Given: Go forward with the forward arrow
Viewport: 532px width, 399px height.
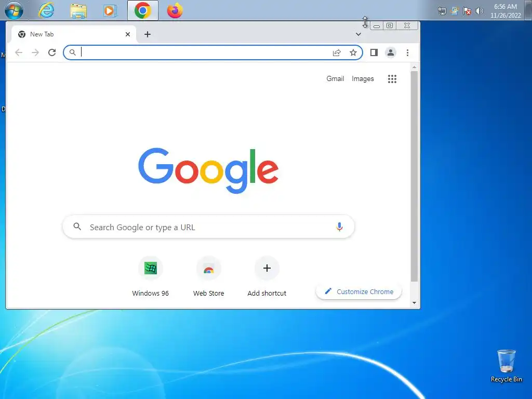Looking at the screenshot, I should pyautogui.click(x=35, y=52).
